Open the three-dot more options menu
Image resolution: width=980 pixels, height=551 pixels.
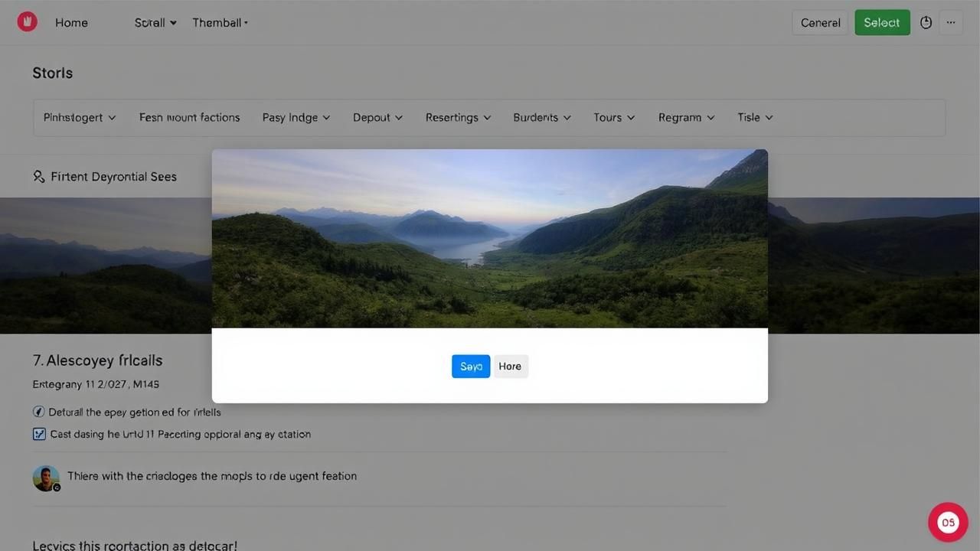pos(951,23)
